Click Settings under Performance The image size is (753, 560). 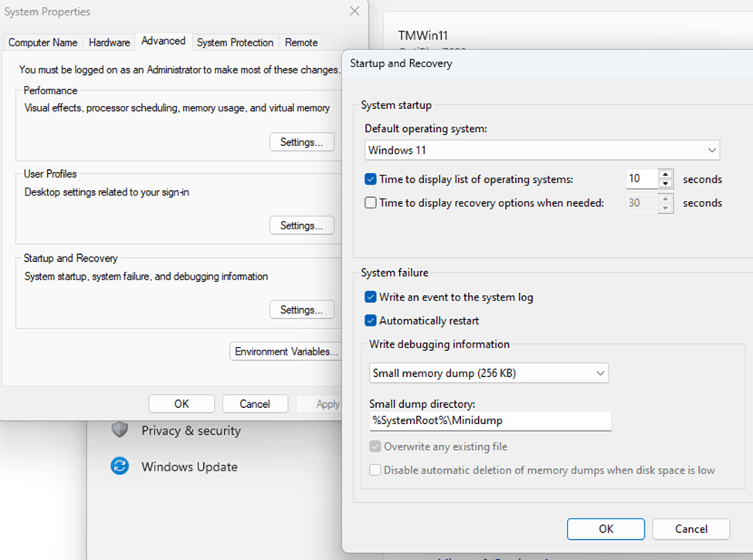tap(301, 141)
